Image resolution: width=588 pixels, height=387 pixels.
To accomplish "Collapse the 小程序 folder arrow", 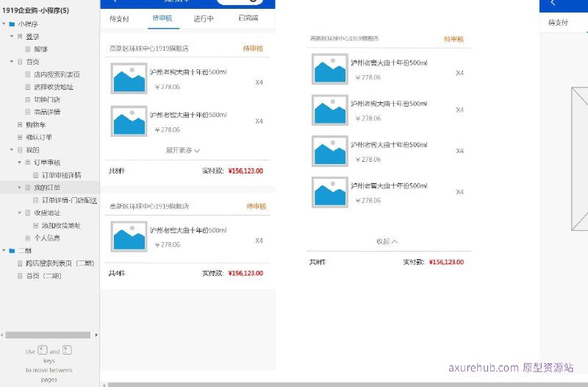I will point(4,24).
